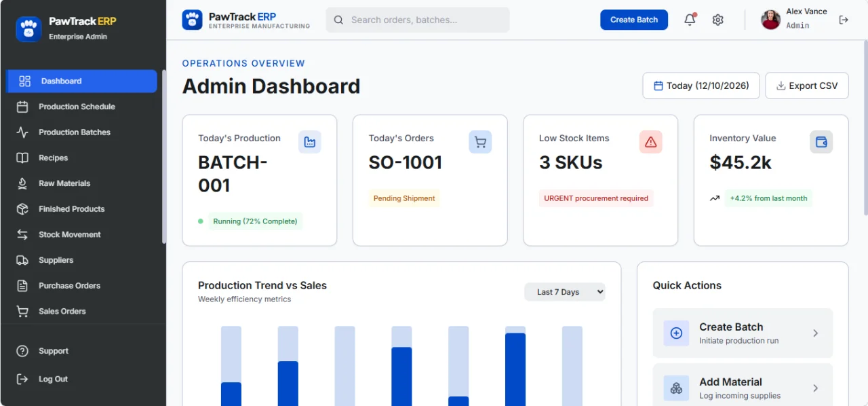
Task: Click the PawTrack paw logo in top header
Action: (192, 20)
